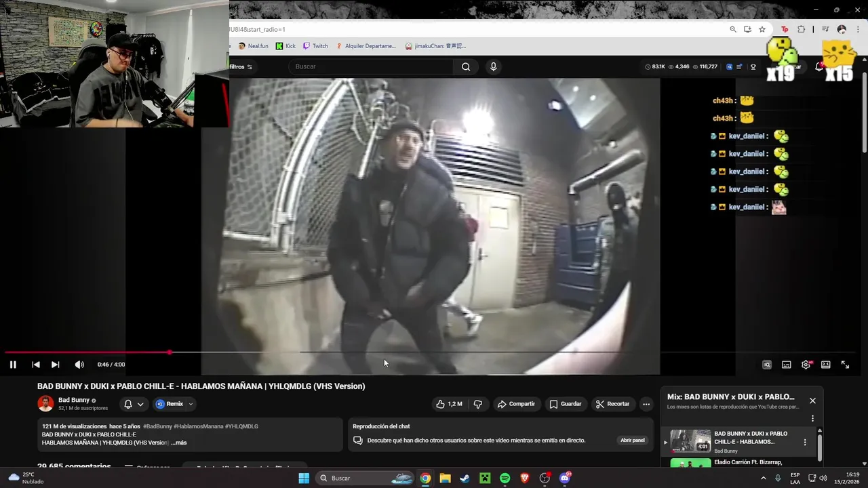Open the jimakuChan bookmark

pyautogui.click(x=435, y=46)
